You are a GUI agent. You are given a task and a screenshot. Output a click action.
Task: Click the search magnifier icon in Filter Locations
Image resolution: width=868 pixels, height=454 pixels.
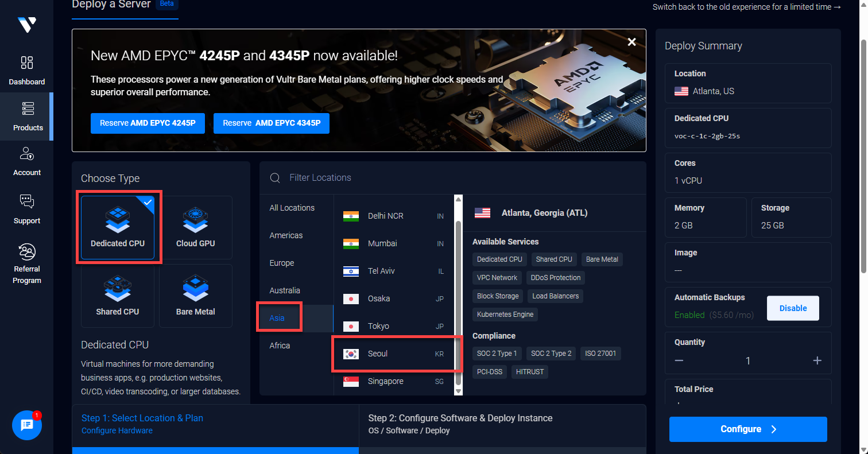click(x=276, y=178)
